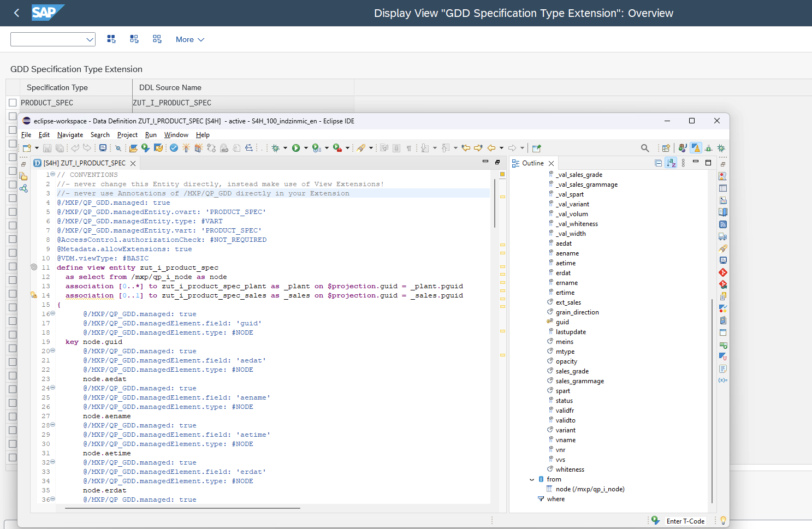Click the blue checkmark Check object icon

coord(174,148)
